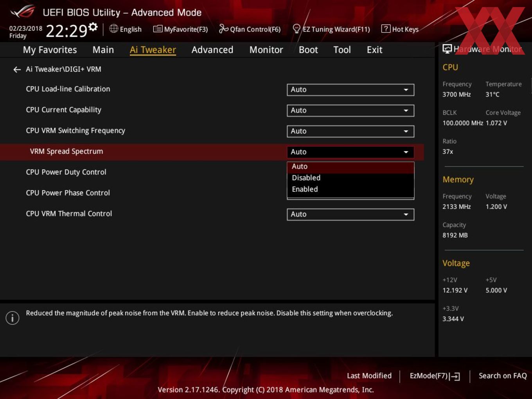
Task: Click the 100.0000 MHz BCLK value
Action: coord(463,123)
